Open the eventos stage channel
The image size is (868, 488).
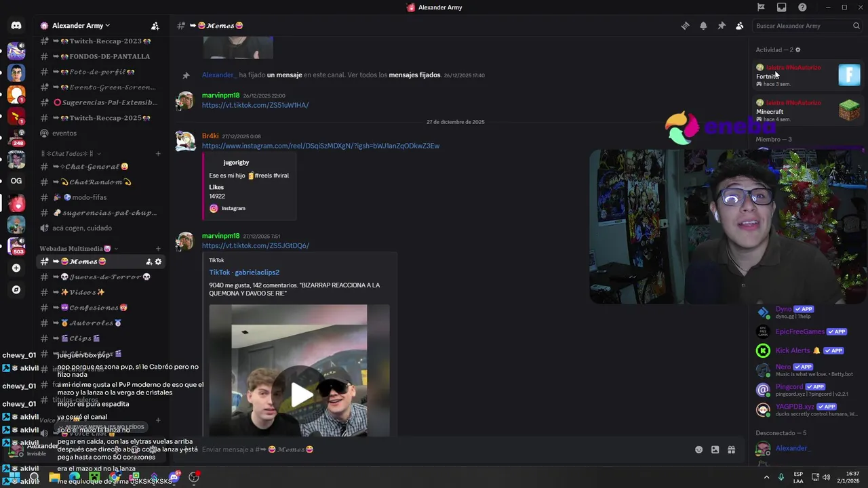pos(100,133)
